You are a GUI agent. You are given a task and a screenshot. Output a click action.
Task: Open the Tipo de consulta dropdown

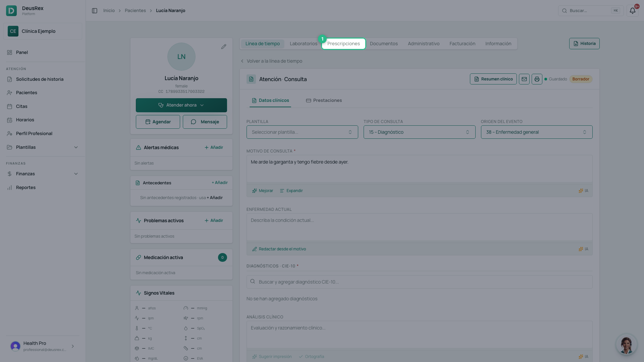419,132
